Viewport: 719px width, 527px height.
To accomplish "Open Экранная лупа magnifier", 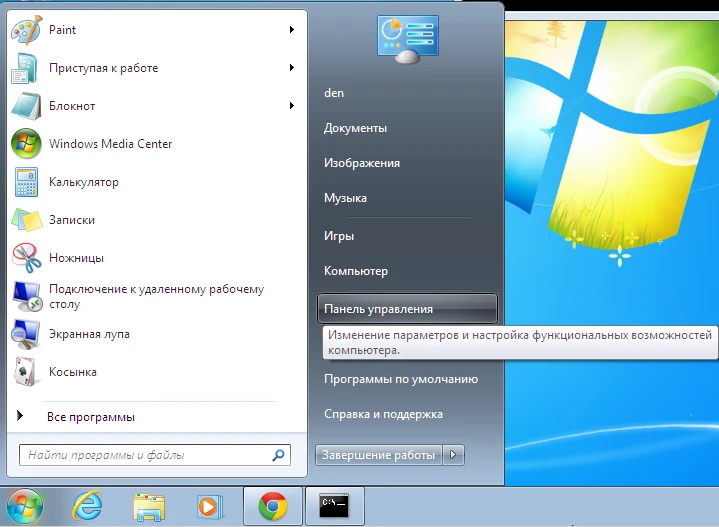I will [x=89, y=334].
